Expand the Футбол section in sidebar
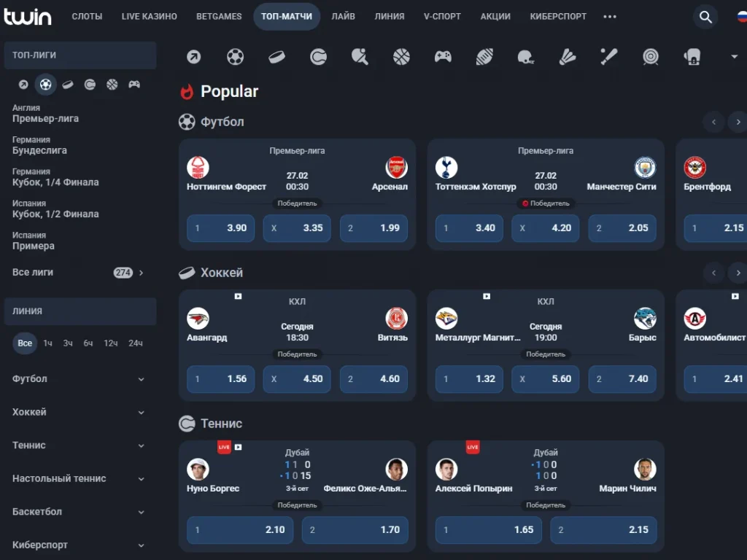Screen dimensions: 747x560 click(x=79, y=379)
